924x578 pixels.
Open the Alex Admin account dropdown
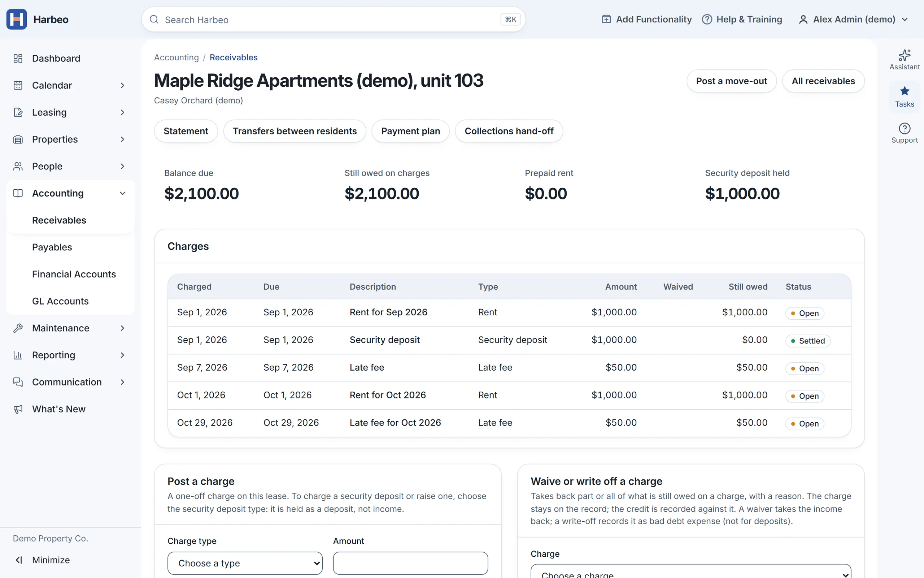[x=853, y=20]
